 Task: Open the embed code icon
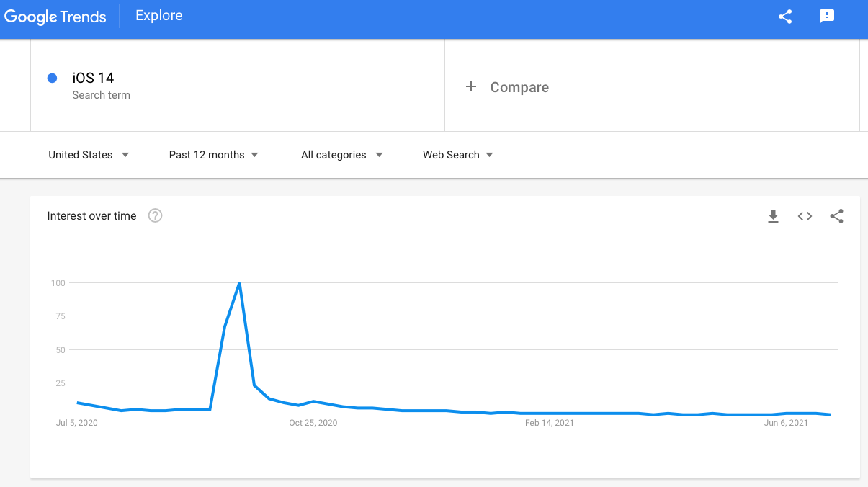tap(805, 216)
